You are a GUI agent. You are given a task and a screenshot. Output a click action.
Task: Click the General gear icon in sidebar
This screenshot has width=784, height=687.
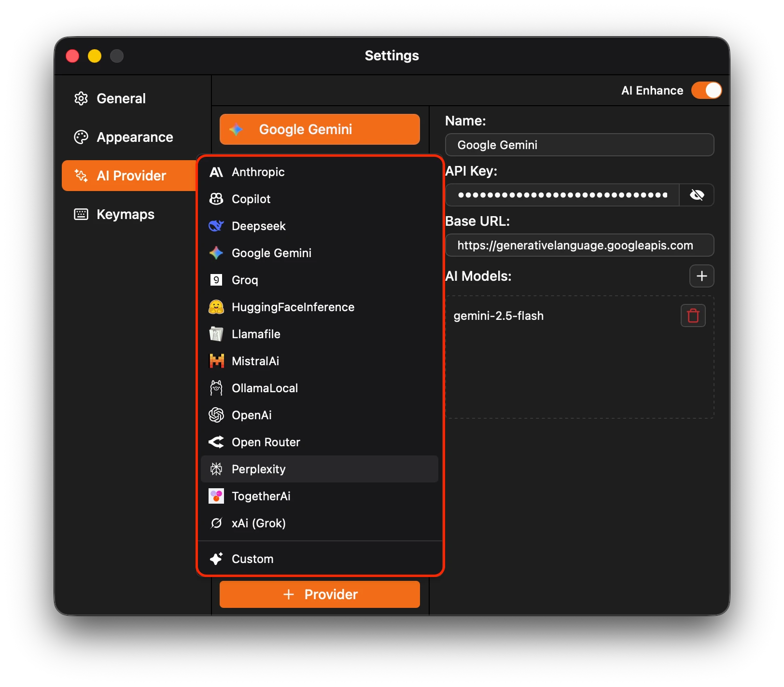coord(81,98)
